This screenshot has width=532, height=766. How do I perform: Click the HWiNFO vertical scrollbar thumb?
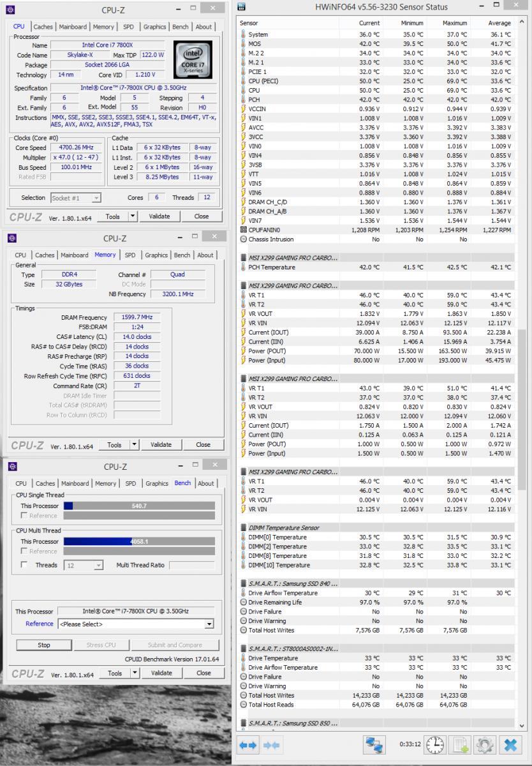[x=522, y=409]
